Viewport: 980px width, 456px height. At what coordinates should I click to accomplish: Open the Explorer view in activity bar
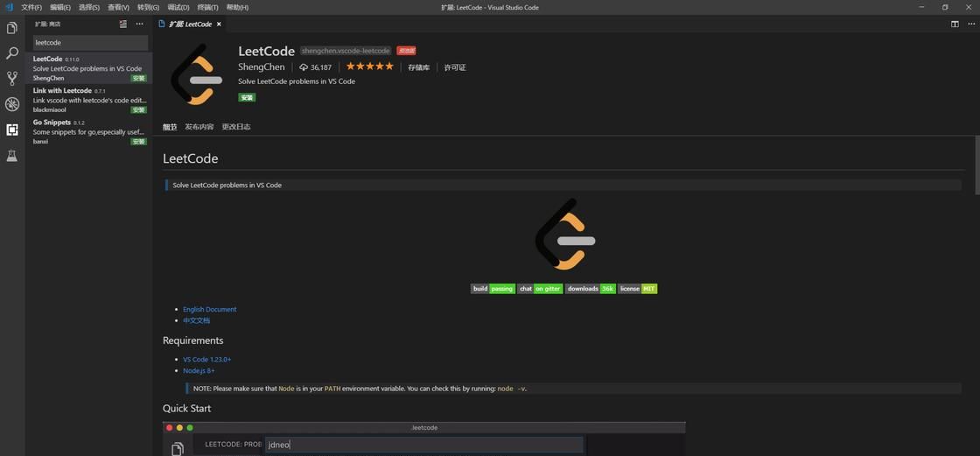(x=12, y=28)
